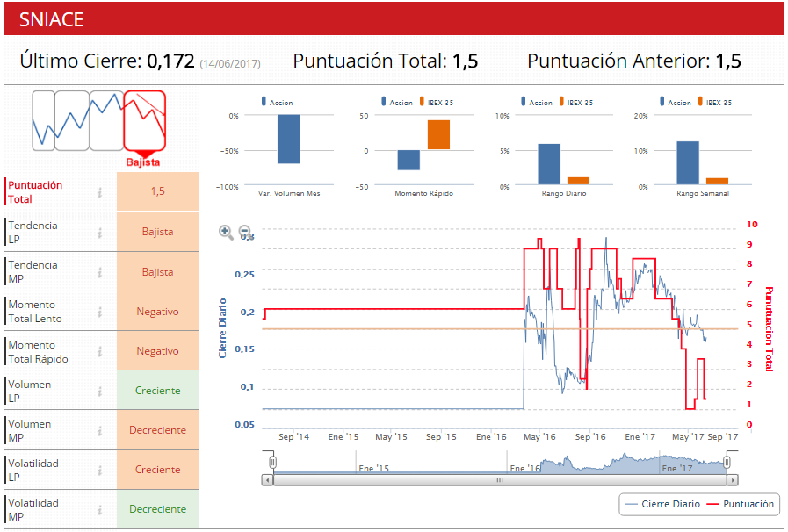Viewport: 788px width, 532px height.
Task: Click the SNIACE title in the red header
Action: pos(51,19)
